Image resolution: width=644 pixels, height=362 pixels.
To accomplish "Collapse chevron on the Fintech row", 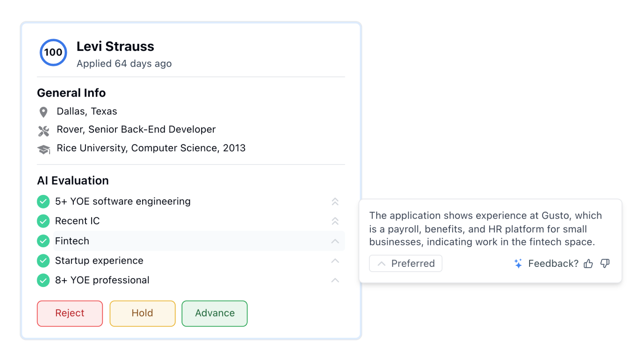I will [x=335, y=241].
